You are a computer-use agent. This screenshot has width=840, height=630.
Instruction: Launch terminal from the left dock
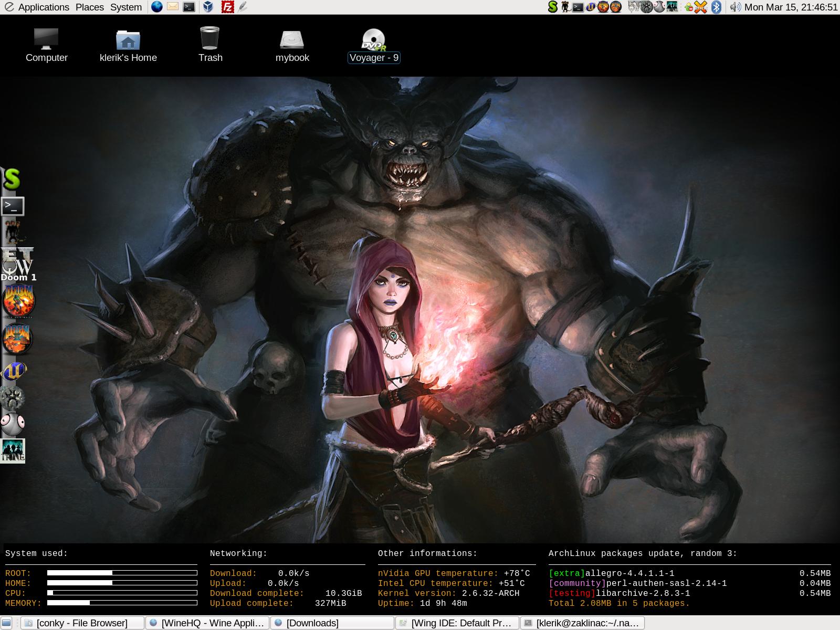13,206
